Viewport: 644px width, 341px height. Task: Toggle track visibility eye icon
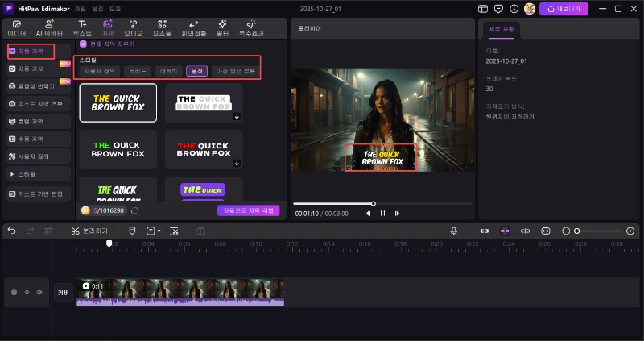(x=26, y=292)
